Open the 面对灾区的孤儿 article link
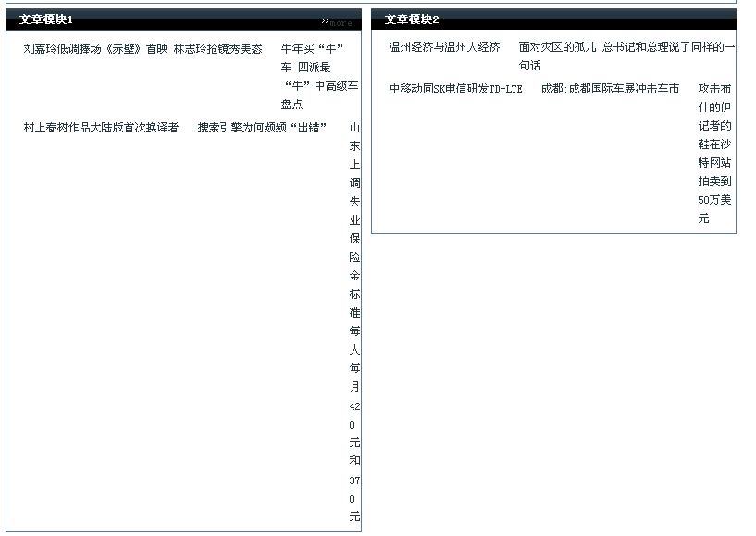 point(557,47)
